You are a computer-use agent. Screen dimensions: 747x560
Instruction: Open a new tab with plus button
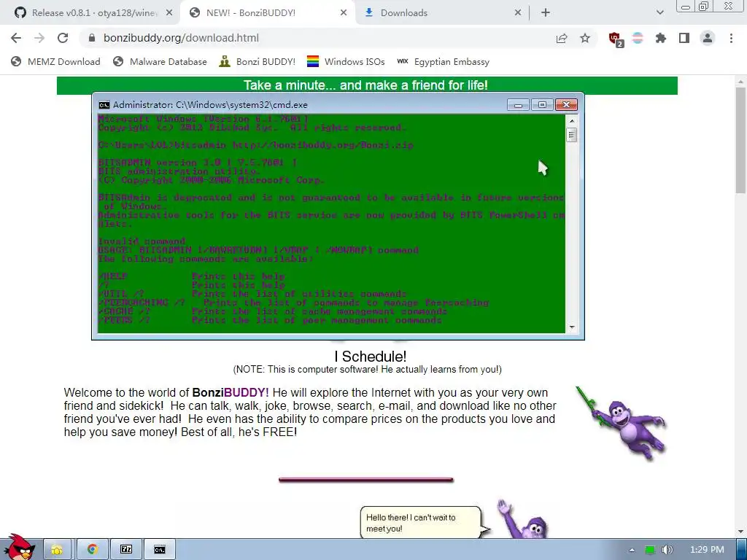click(546, 13)
